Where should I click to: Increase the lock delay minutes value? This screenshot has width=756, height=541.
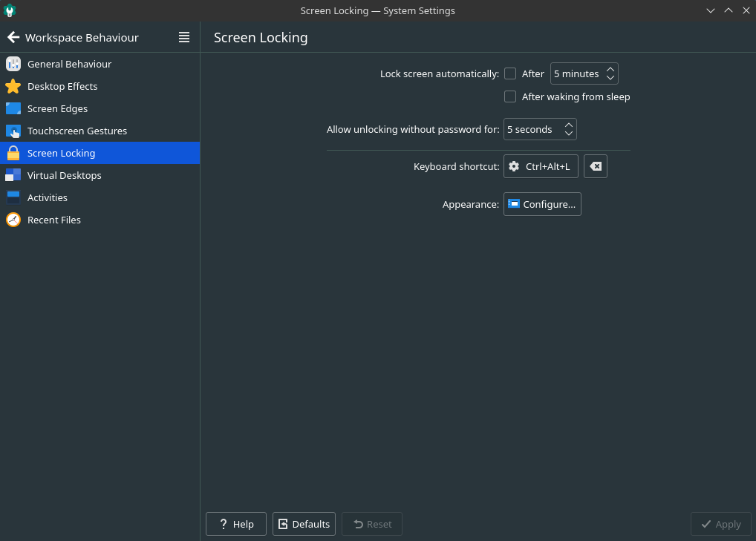[x=610, y=69]
